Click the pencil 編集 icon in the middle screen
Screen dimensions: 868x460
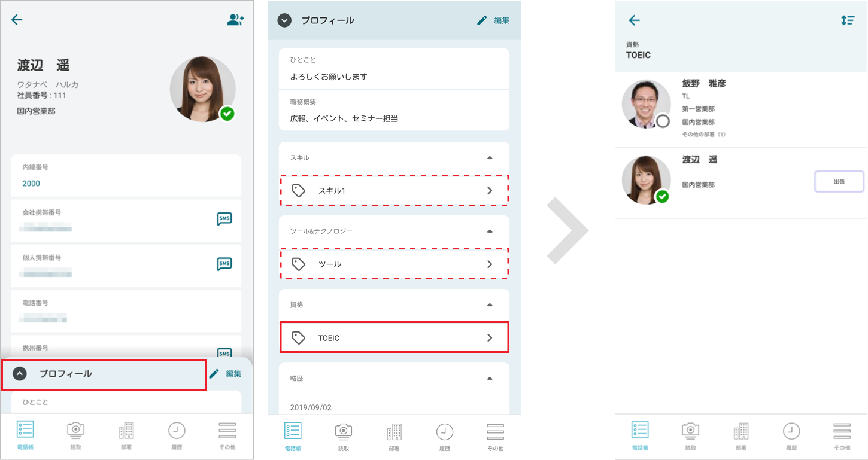click(482, 20)
